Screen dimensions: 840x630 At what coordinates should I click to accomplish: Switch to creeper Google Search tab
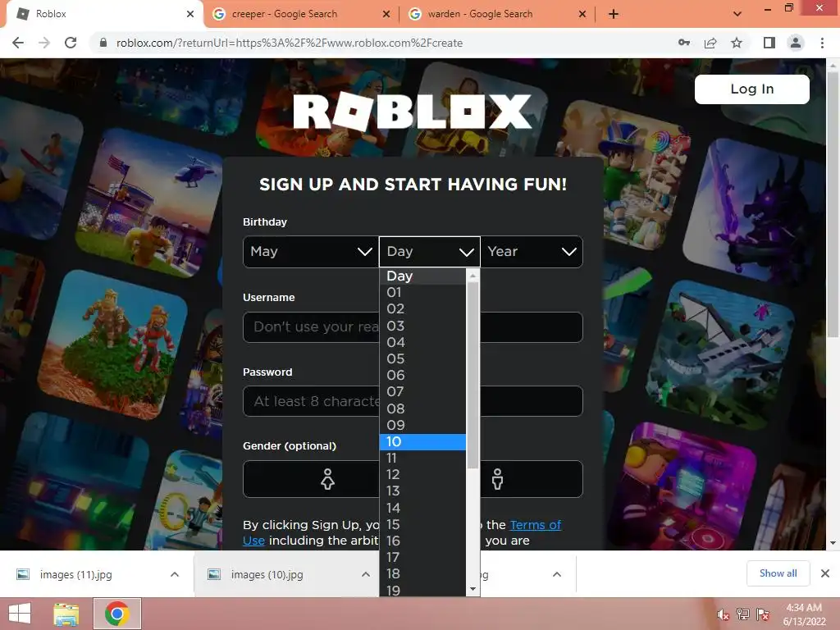tap(301, 14)
